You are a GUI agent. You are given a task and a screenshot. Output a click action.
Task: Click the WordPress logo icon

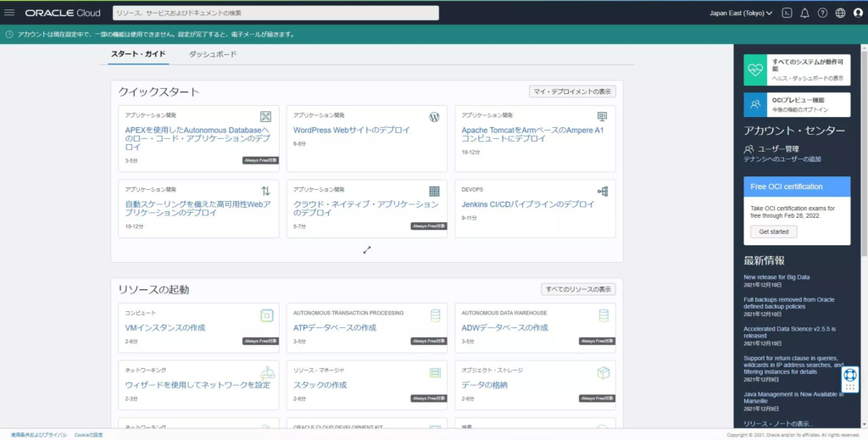(434, 117)
